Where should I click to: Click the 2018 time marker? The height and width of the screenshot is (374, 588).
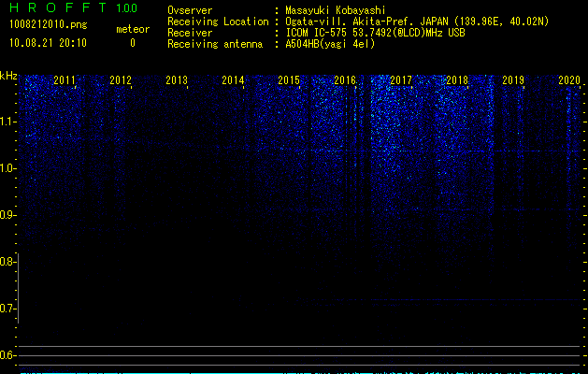[x=457, y=79]
